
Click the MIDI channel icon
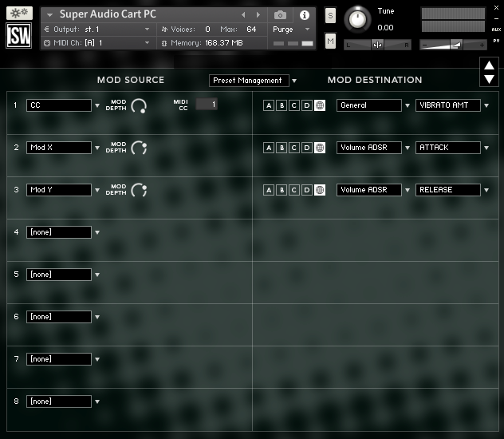pos(47,43)
